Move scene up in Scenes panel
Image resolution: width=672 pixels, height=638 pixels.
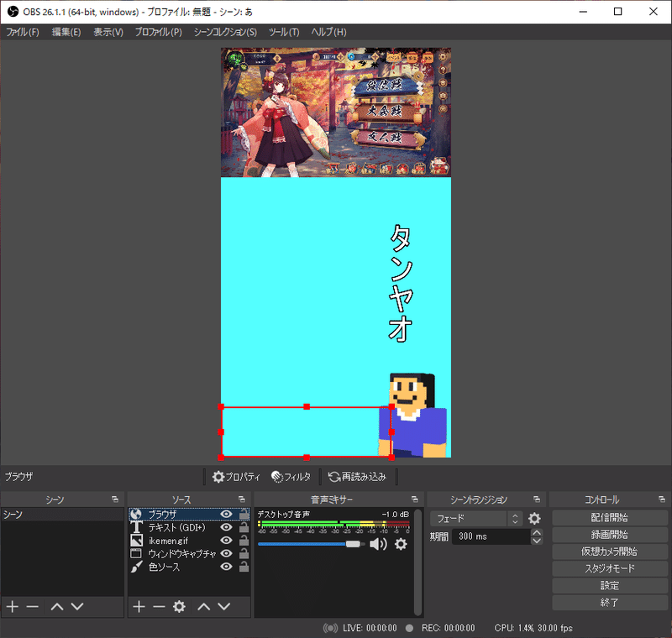pos(57,606)
